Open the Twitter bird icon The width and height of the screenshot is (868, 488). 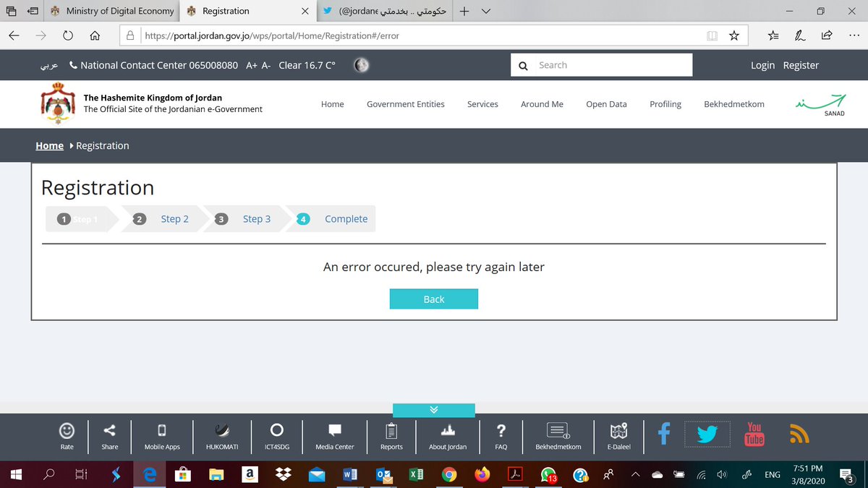coord(707,435)
